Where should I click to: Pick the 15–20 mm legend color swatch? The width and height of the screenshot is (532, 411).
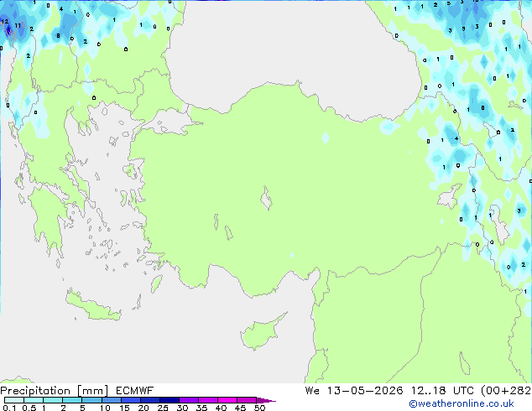point(130,400)
